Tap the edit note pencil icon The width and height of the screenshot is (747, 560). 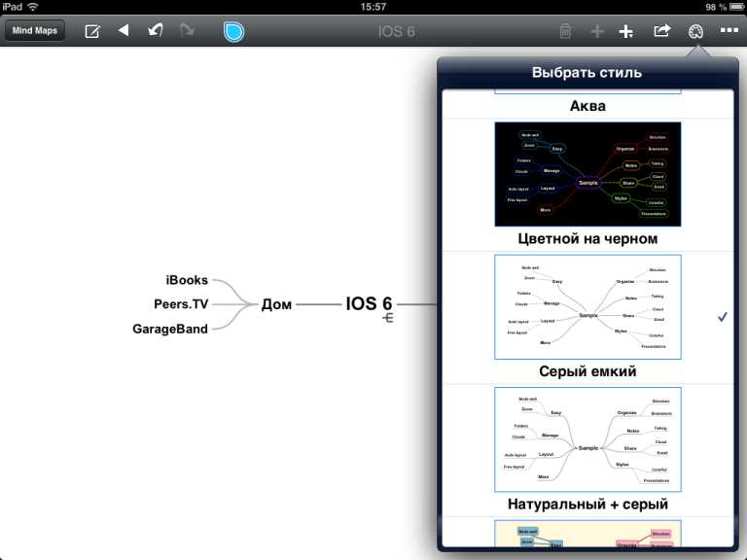click(x=92, y=31)
